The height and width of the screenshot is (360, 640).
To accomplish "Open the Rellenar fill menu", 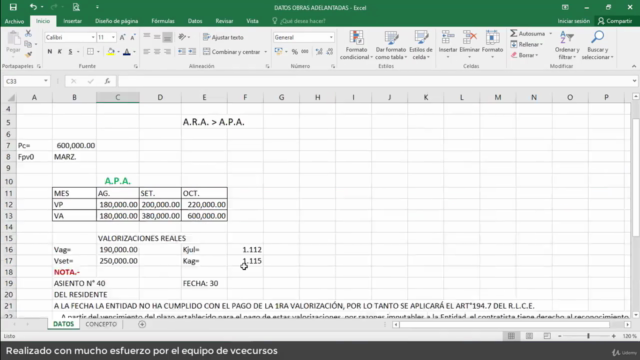I will pyautogui.click(x=526, y=44).
